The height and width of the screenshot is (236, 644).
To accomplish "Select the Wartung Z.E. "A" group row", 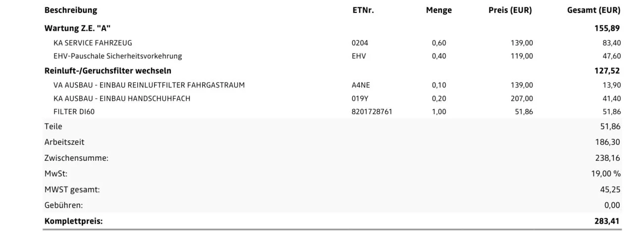I will pyautogui.click(x=332, y=28).
